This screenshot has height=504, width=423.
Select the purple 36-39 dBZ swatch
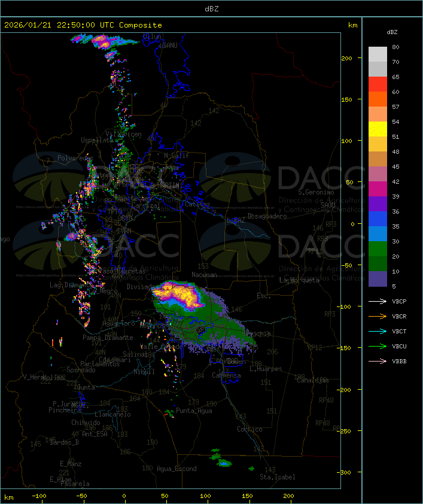(x=378, y=204)
